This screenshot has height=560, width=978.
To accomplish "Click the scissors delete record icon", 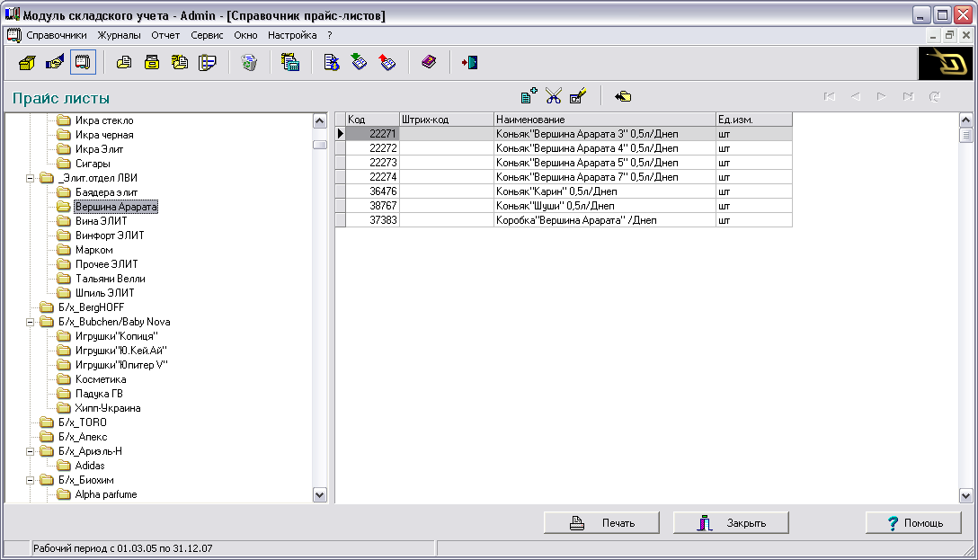I will coord(553,96).
